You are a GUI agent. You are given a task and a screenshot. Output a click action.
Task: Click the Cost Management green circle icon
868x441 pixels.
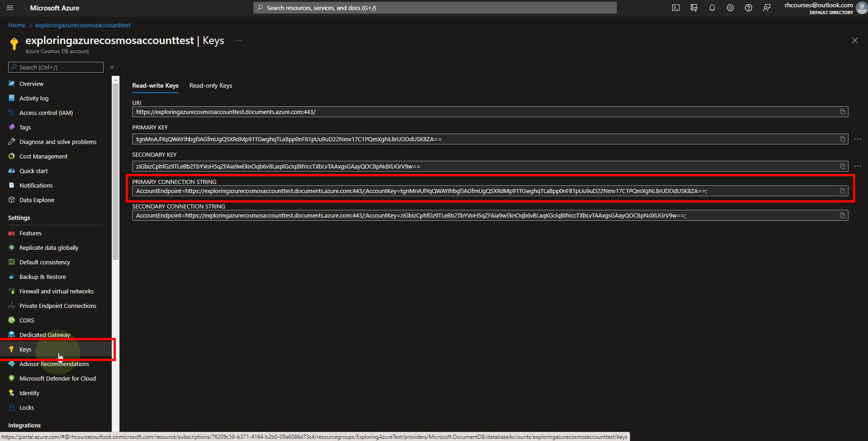coord(11,156)
